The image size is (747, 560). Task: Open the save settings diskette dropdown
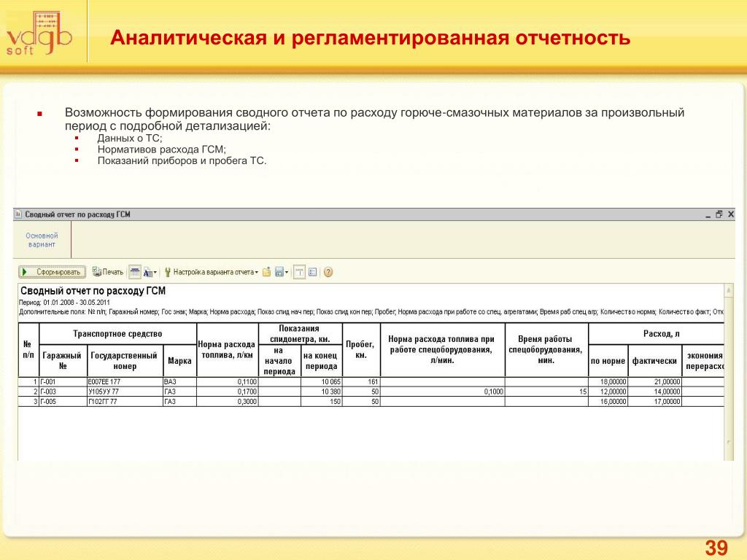[x=281, y=272]
